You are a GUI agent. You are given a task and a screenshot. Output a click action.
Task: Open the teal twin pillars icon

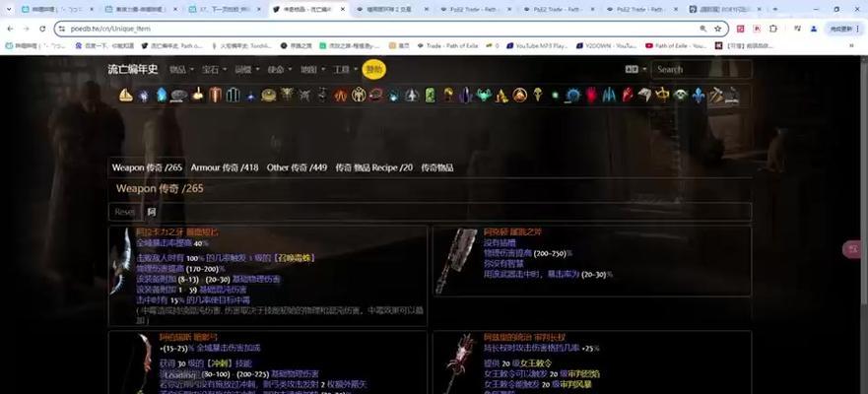click(233, 96)
